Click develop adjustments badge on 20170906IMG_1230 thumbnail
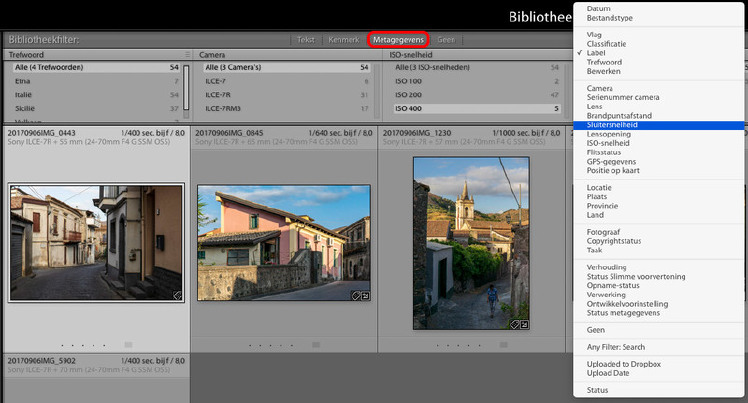Image resolution: width=748 pixels, height=403 pixels. [x=524, y=325]
